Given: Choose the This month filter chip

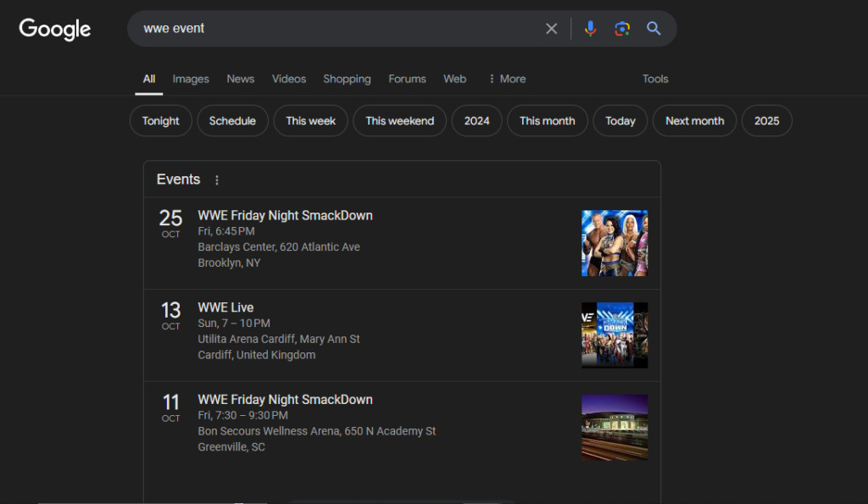Looking at the screenshot, I should point(547,120).
